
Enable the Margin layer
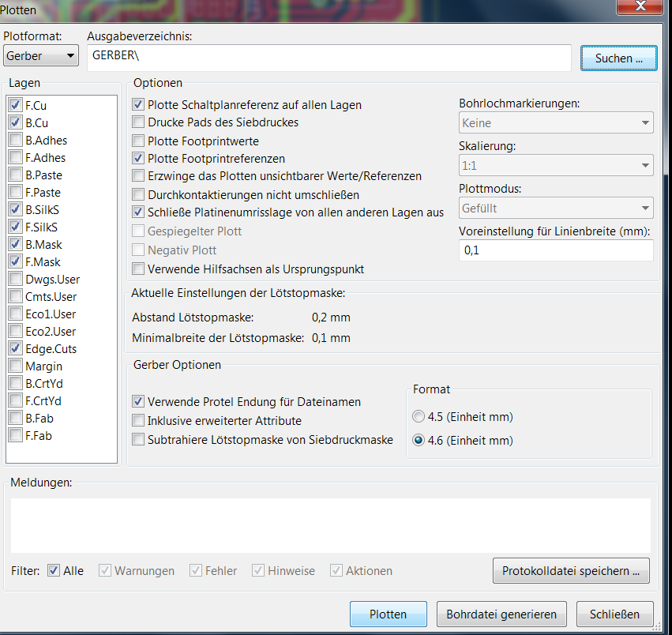coord(16,366)
